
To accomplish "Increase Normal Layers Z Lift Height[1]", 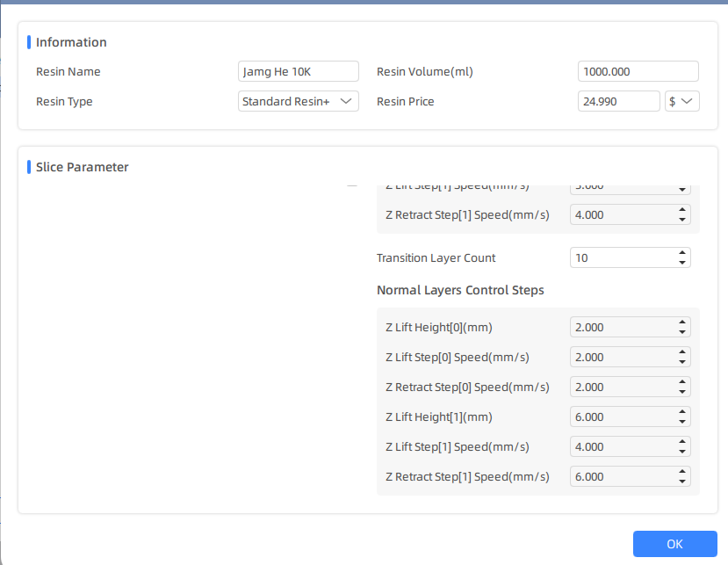I will pos(682,412).
